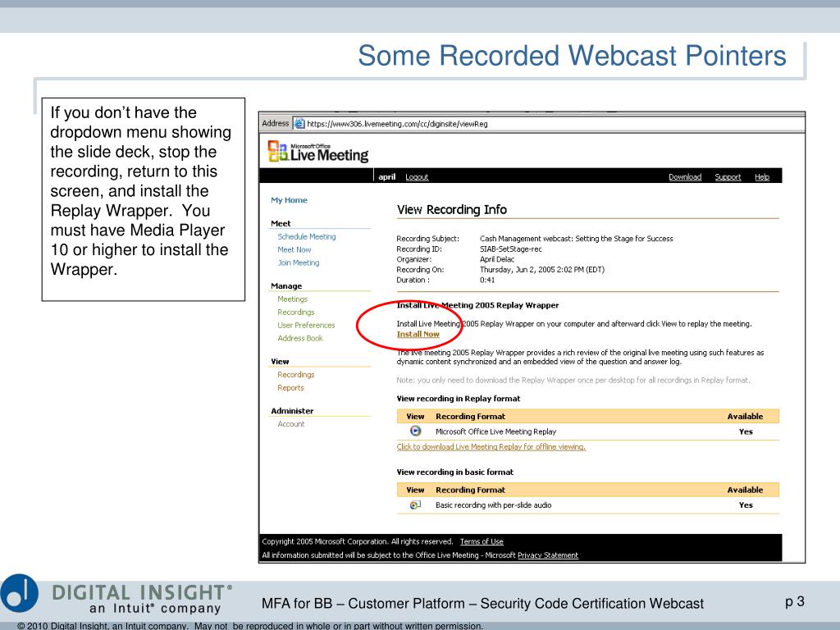840x630 pixels.
Task: Click the organizer name 'April Delac'
Action: click(x=496, y=259)
